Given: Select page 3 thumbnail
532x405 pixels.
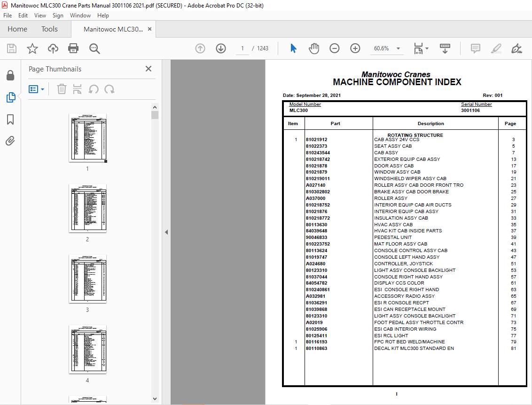Looking at the screenshot, I should click(x=87, y=279).
